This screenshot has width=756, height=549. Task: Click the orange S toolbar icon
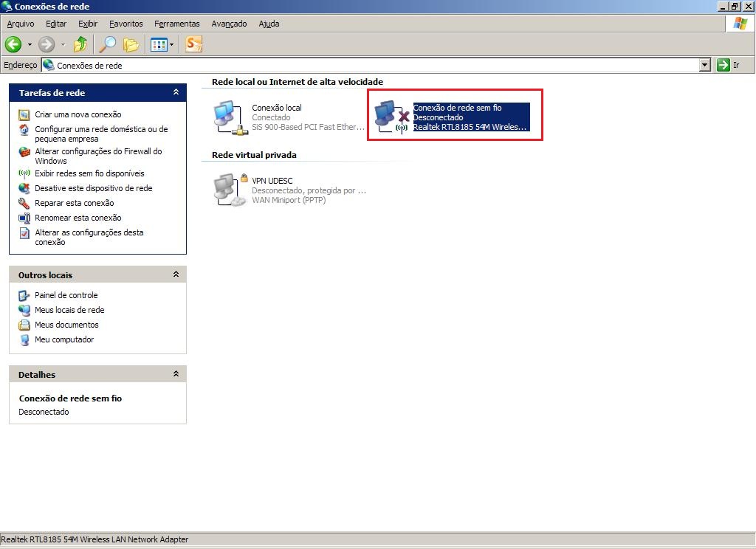click(193, 44)
